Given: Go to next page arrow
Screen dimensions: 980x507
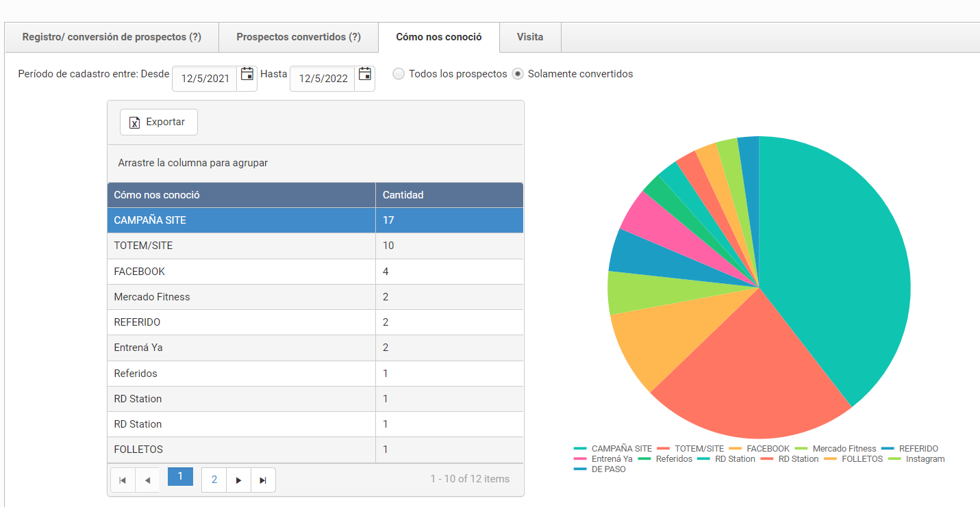Looking at the screenshot, I should tap(238, 480).
